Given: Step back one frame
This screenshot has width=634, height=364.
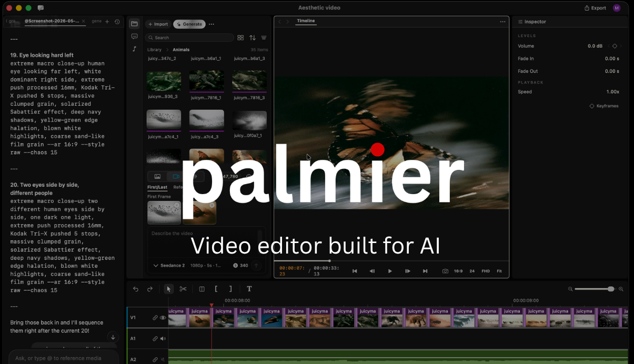Looking at the screenshot, I should (x=372, y=271).
